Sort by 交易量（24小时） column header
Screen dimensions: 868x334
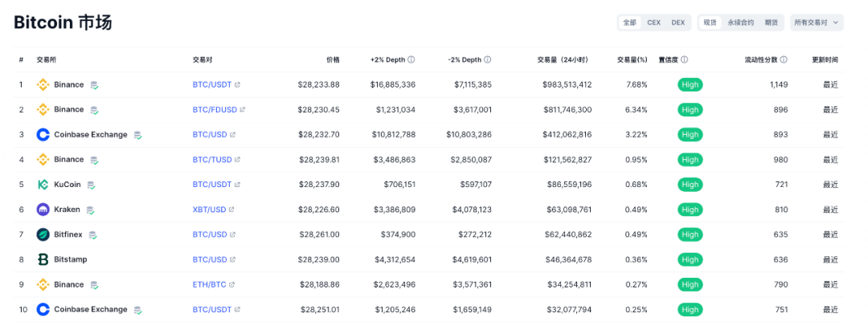coord(564,59)
